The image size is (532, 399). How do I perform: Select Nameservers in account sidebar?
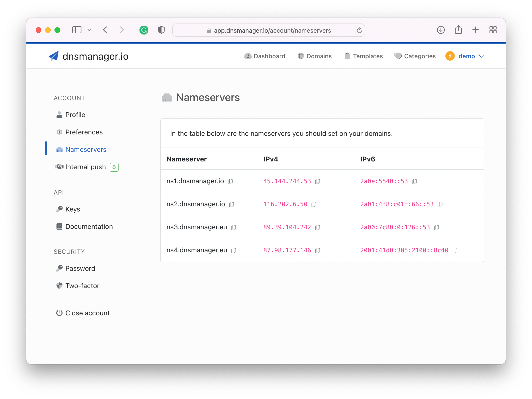pos(81,149)
